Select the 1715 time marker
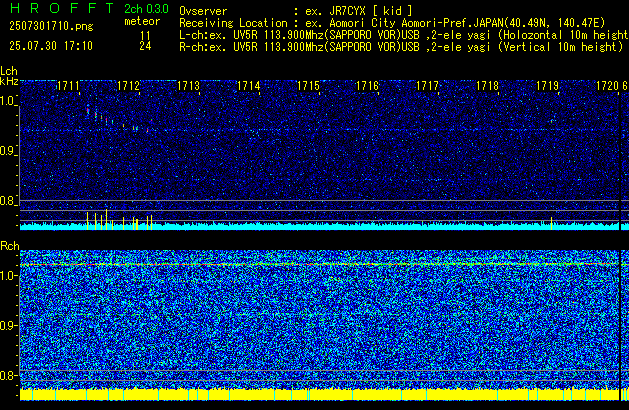Screen dimensions: 629x410 point(308,86)
